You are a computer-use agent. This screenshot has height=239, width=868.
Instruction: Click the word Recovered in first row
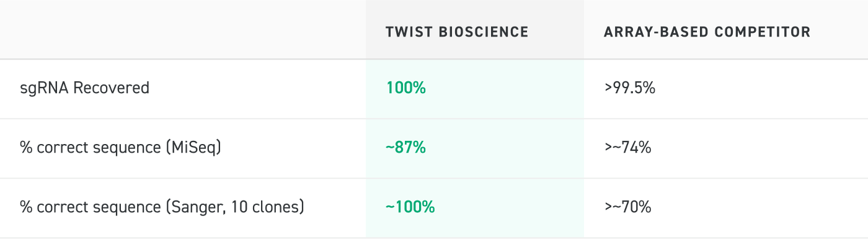coord(111,88)
